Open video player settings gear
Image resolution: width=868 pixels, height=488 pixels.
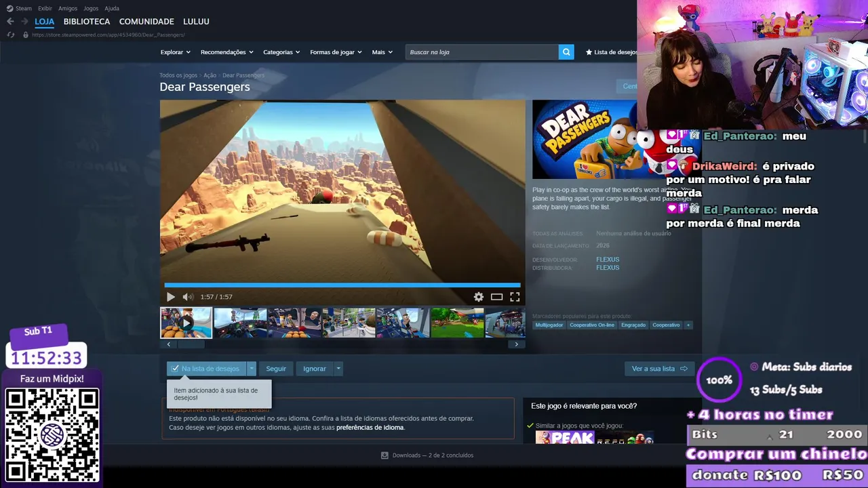click(479, 297)
